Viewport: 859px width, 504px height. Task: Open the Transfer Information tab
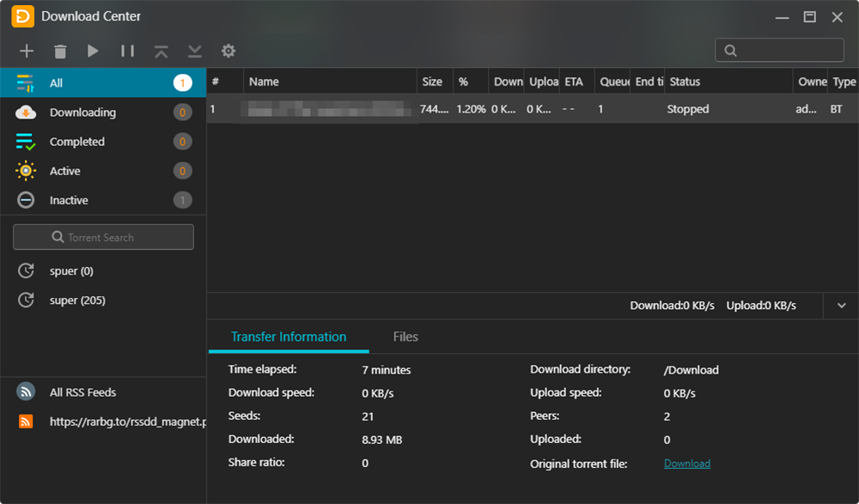coord(289,337)
